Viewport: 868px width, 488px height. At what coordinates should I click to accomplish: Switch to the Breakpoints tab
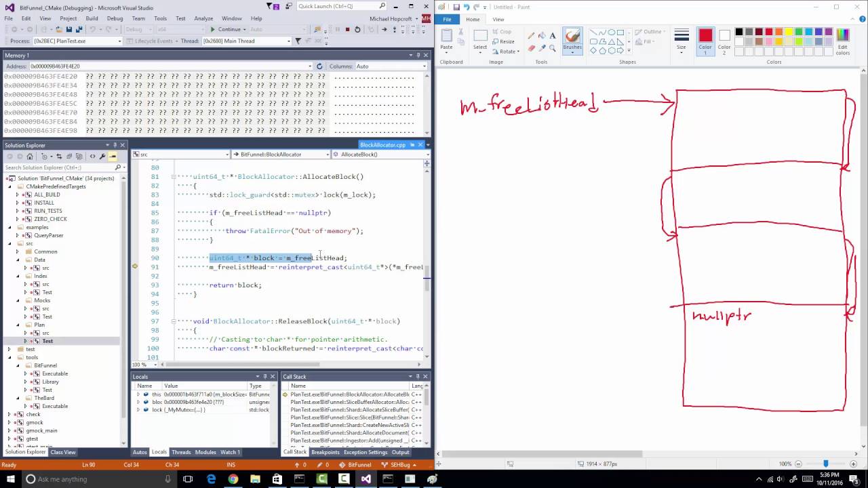(x=325, y=452)
